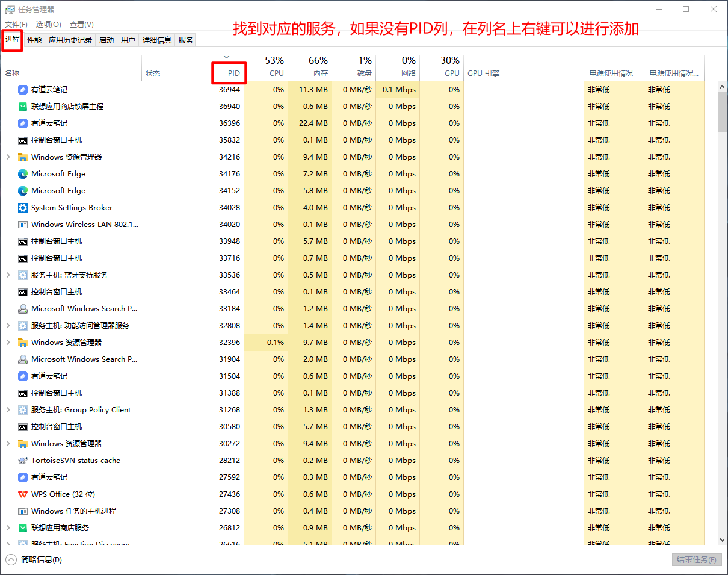728x575 pixels.
Task: Click the console icon in row PID 33464
Action: tap(23, 291)
